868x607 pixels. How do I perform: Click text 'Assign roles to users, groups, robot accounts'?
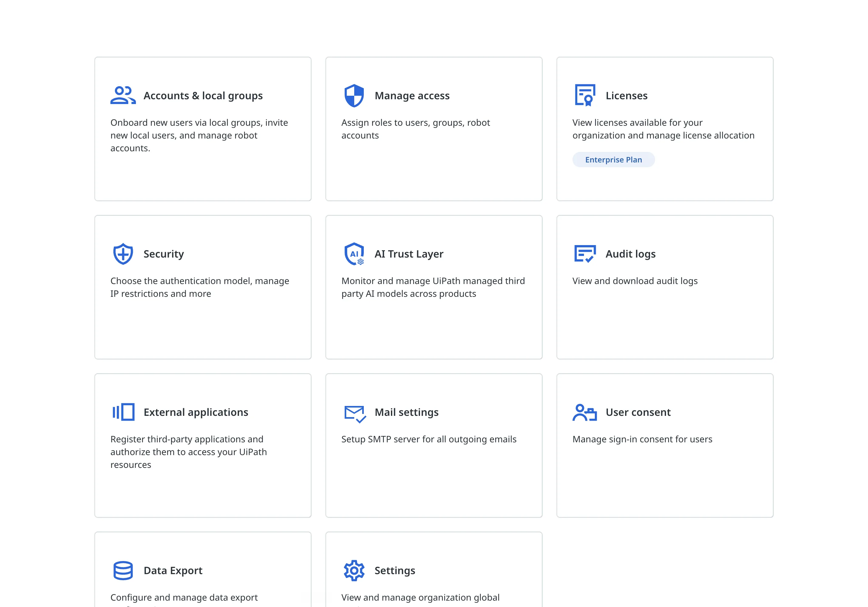pos(415,129)
